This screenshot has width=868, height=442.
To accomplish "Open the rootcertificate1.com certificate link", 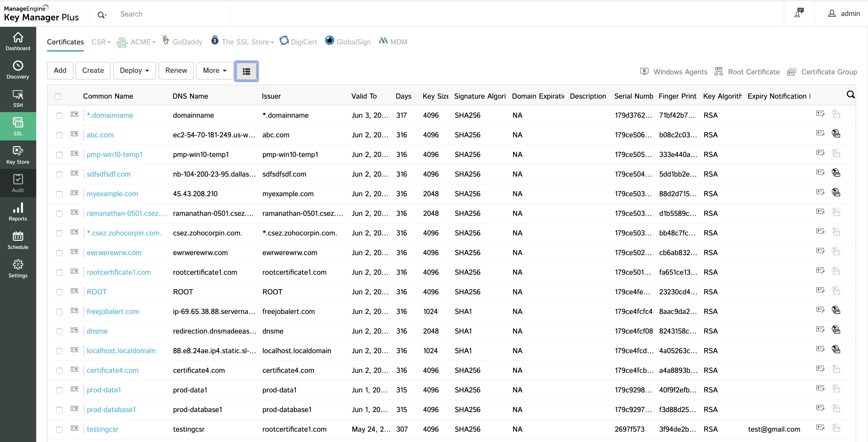I will tap(118, 272).
